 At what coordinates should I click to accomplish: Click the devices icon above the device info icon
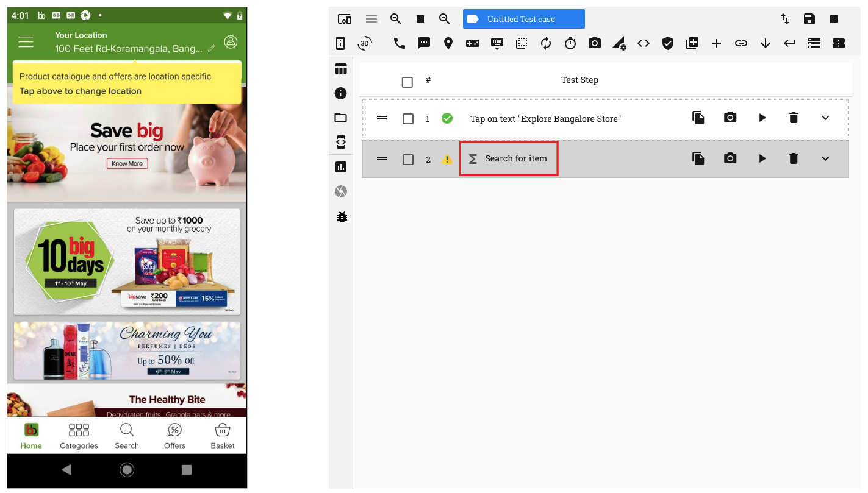[345, 19]
